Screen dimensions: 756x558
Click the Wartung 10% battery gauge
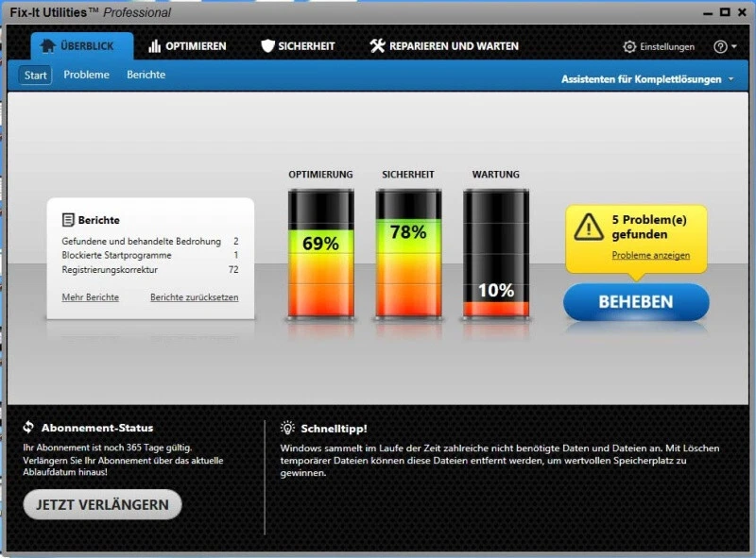495,255
